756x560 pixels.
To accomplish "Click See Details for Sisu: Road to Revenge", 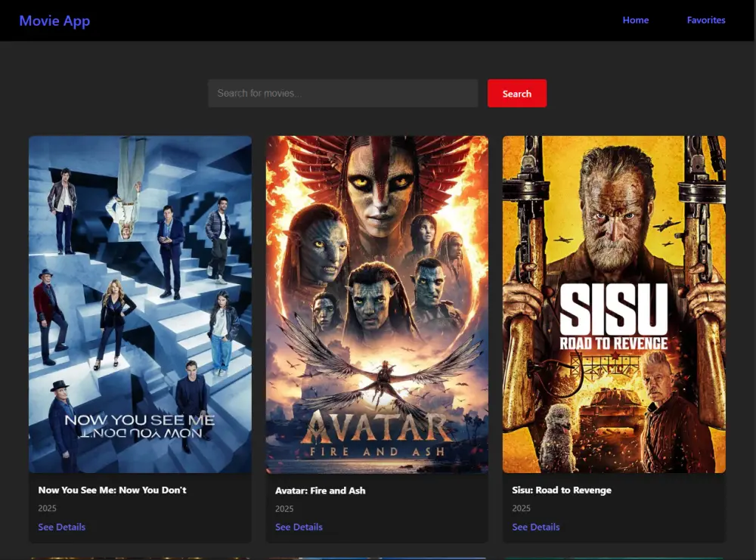I will (536, 528).
